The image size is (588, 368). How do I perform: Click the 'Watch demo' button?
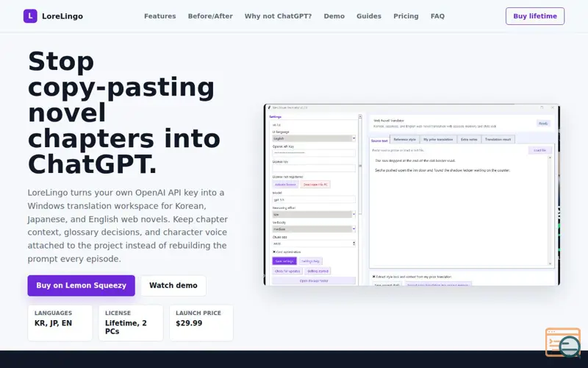(x=173, y=286)
